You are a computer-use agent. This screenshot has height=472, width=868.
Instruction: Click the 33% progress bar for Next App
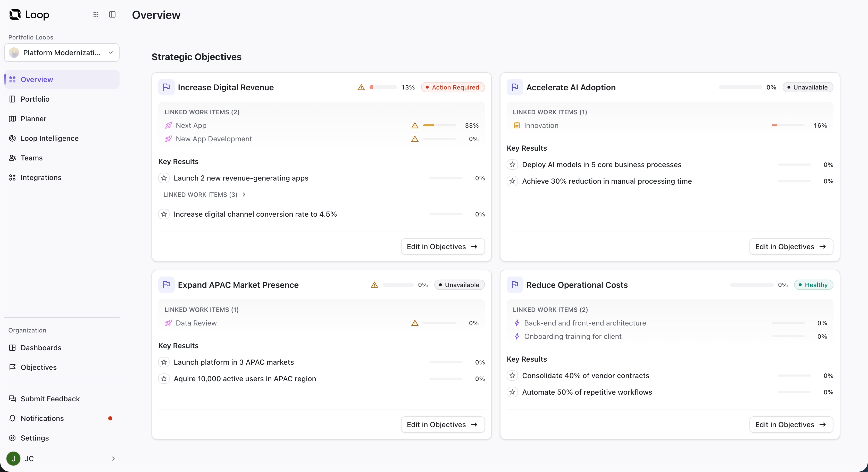pyautogui.click(x=439, y=125)
